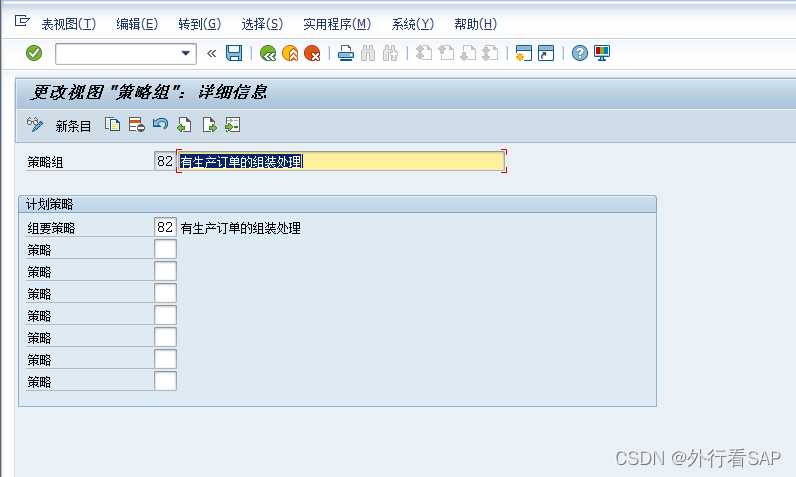The width and height of the screenshot is (796, 477).
Task: Go to Last Page icon
Action: (490, 53)
